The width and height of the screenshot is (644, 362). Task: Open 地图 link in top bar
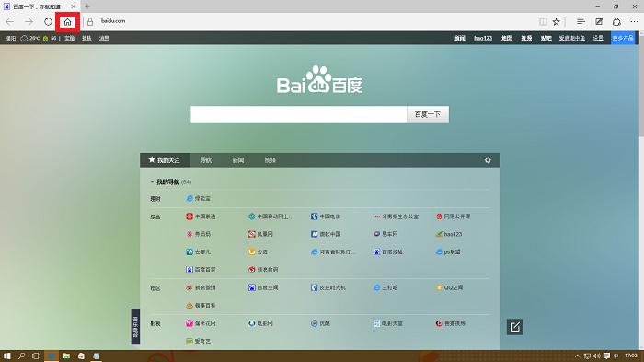[507, 38]
